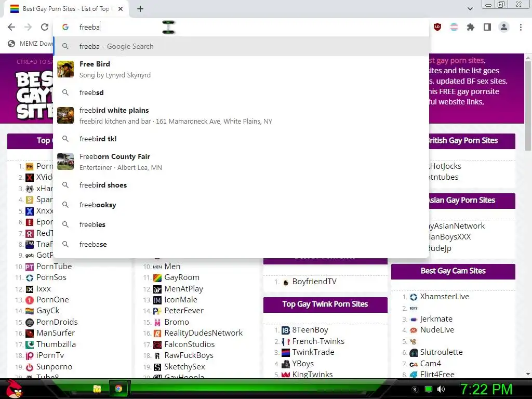The height and width of the screenshot is (399, 532).
Task: Open the tab search chevron
Action: coord(470,9)
